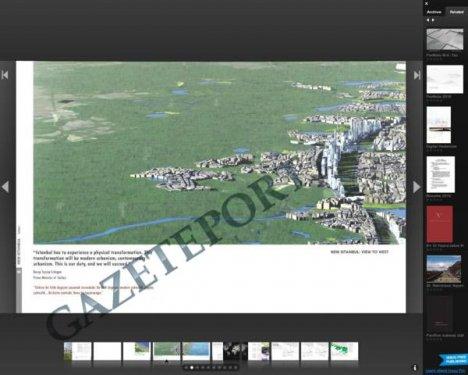
Task: Switch to the Related tab
Action: click(456, 12)
